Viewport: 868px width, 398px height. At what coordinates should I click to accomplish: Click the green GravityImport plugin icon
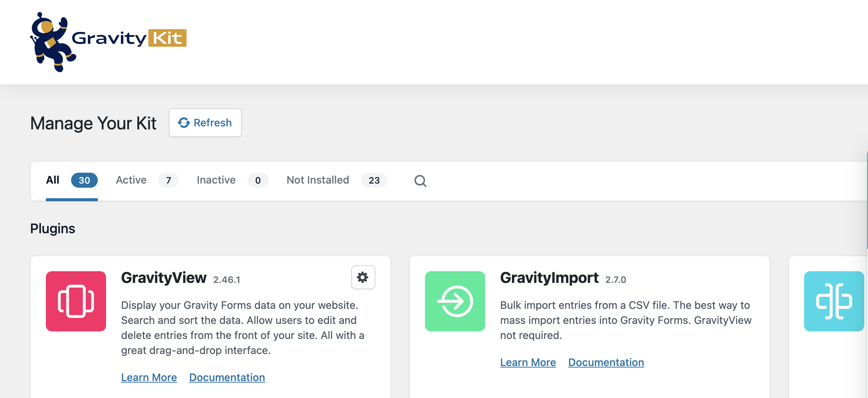455,301
